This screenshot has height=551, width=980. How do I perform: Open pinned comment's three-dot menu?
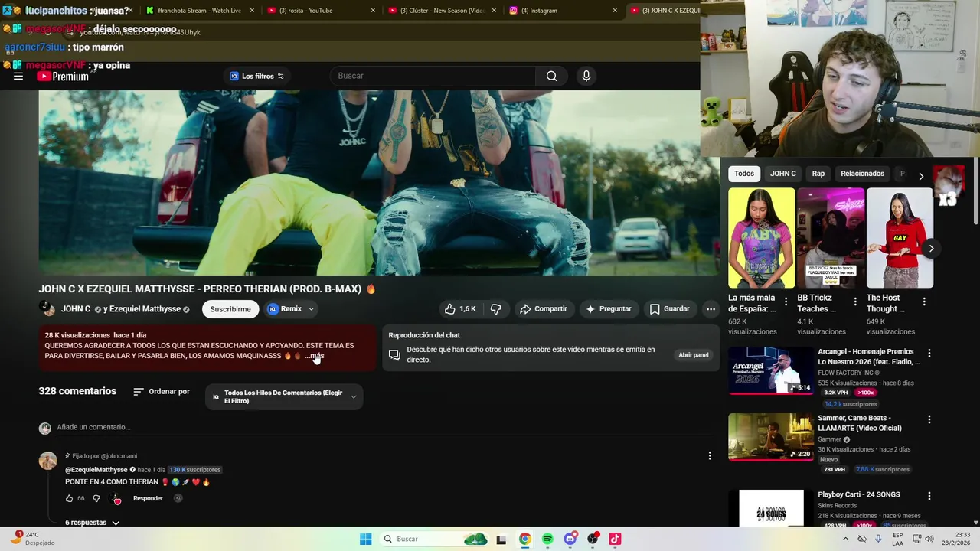(710, 455)
